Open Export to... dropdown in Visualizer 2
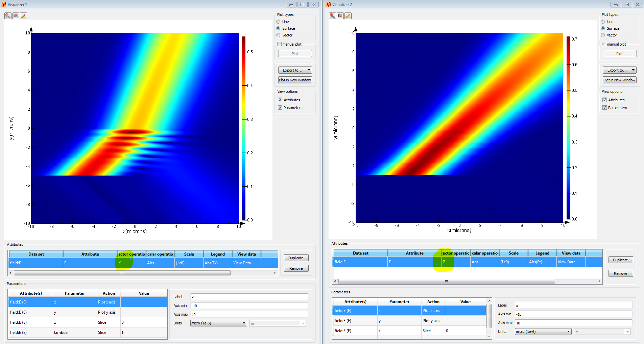 point(619,70)
